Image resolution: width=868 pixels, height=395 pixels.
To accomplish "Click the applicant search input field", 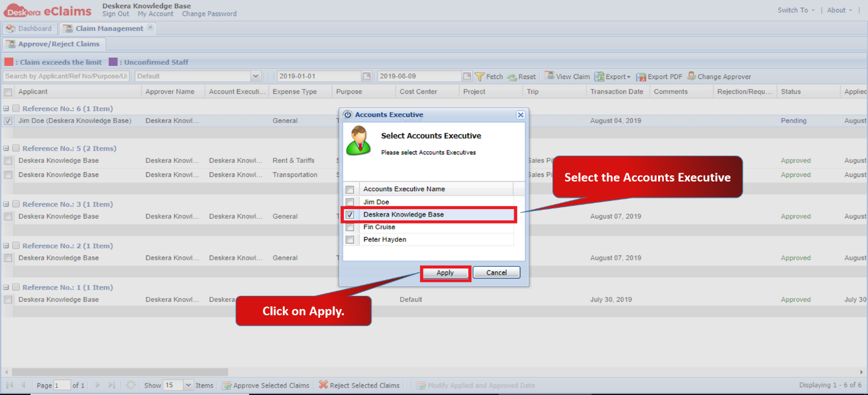I will pyautogui.click(x=66, y=76).
